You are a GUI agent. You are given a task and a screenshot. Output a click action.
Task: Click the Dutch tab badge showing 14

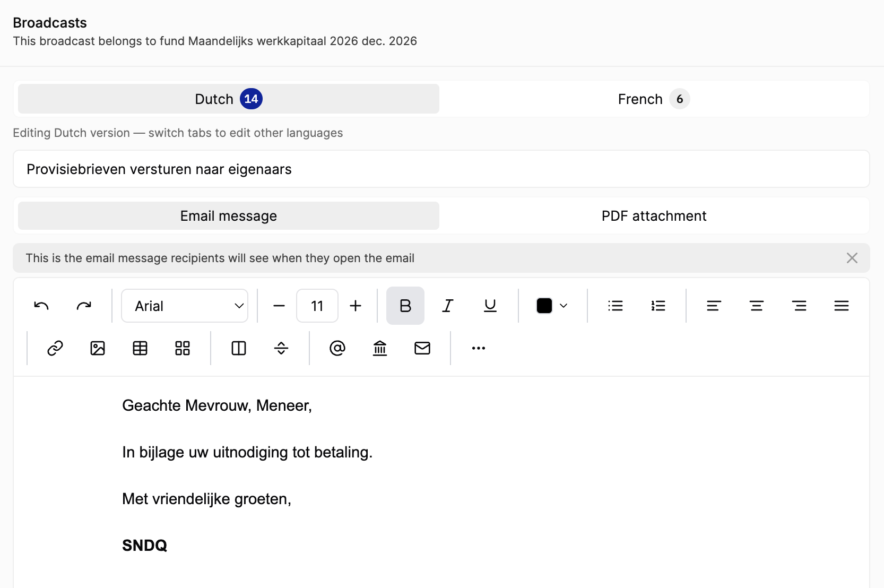[x=251, y=99]
